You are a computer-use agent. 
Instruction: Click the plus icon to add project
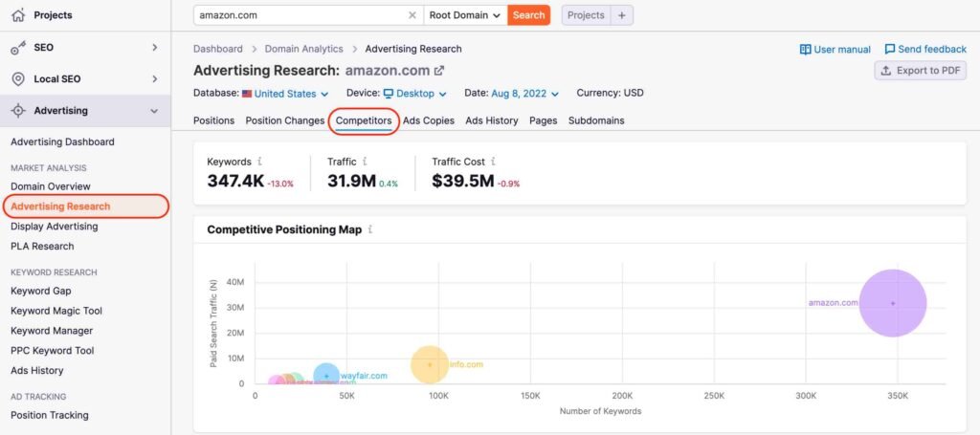coord(621,15)
